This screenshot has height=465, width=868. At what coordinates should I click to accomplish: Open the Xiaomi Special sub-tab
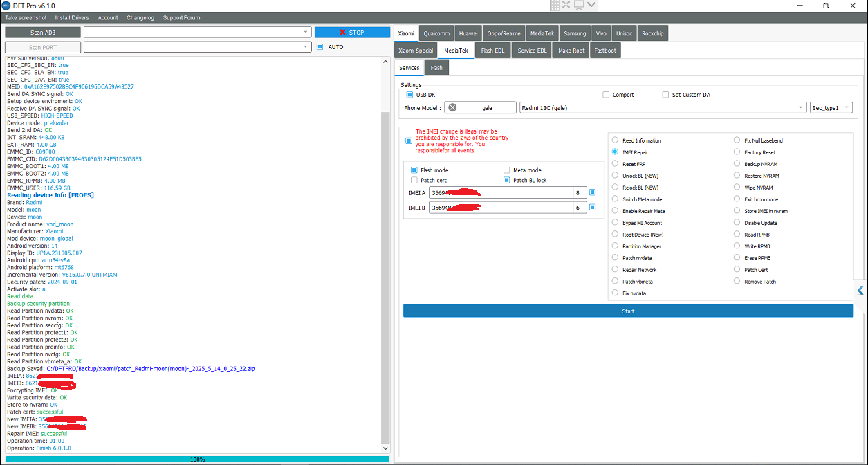pyautogui.click(x=416, y=51)
